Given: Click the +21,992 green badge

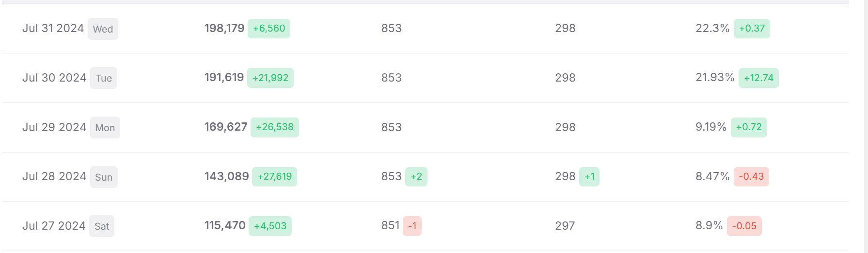Looking at the screenshot, I should coord(270,78).
